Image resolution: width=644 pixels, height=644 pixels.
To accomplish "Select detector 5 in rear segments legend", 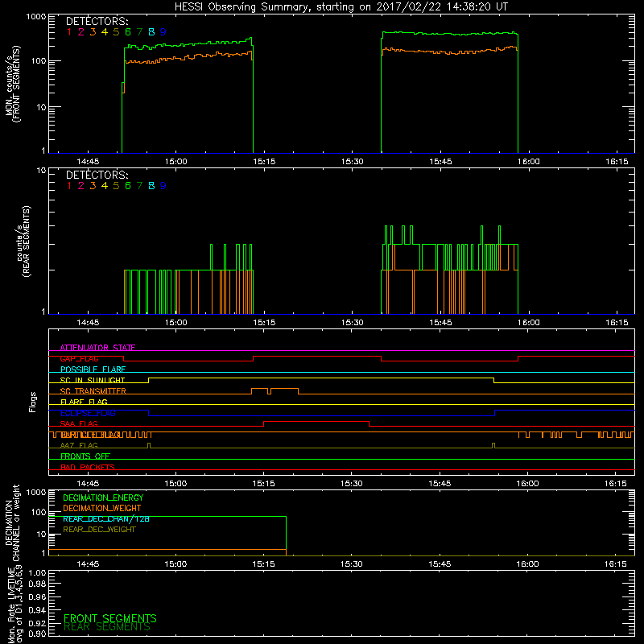I will coord(116,186).
